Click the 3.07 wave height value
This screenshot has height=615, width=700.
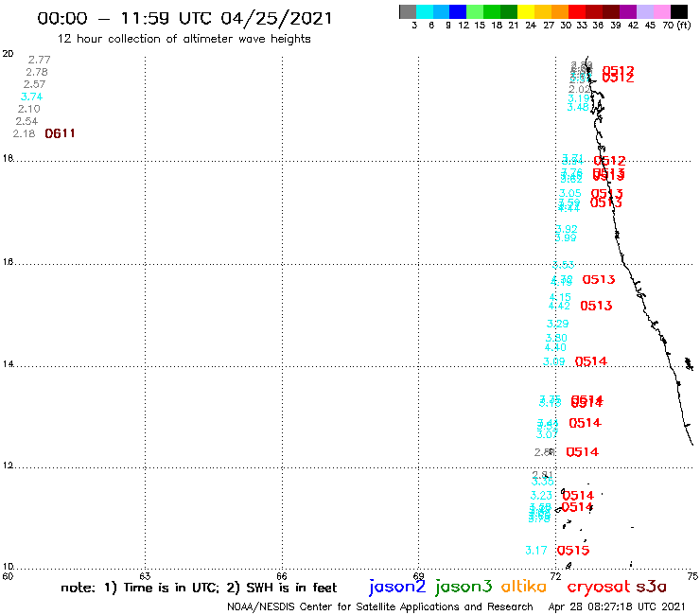tap(547, 434)
